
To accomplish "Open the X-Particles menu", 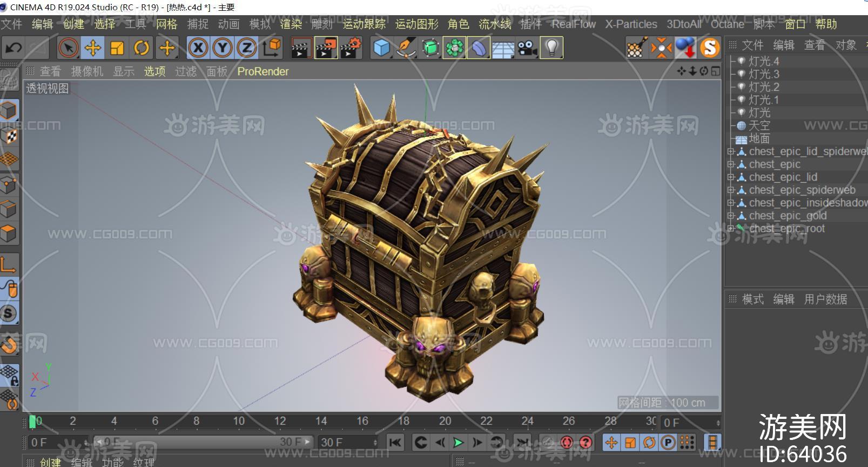I will (631, 24).
